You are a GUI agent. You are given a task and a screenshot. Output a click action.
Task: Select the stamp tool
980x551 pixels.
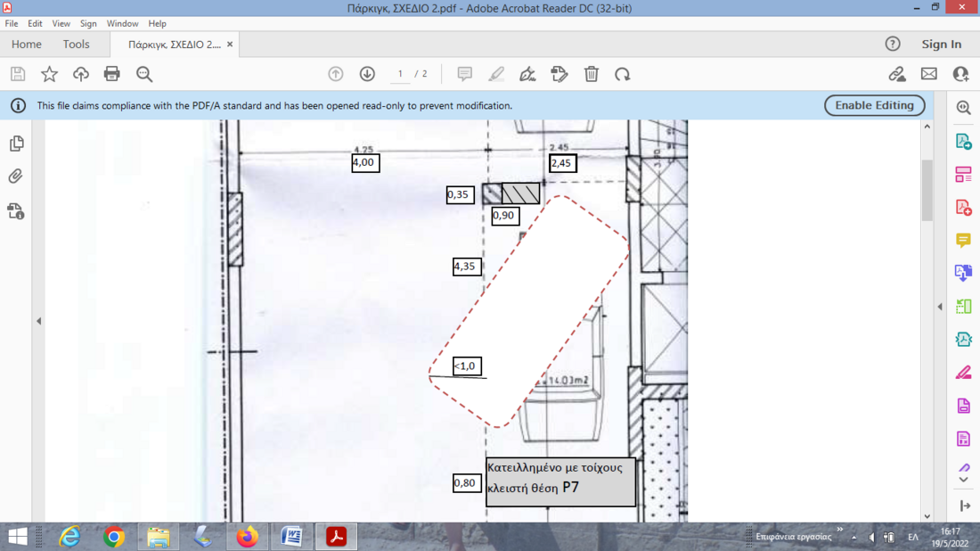pyautogui.click(x=559, y=74)
